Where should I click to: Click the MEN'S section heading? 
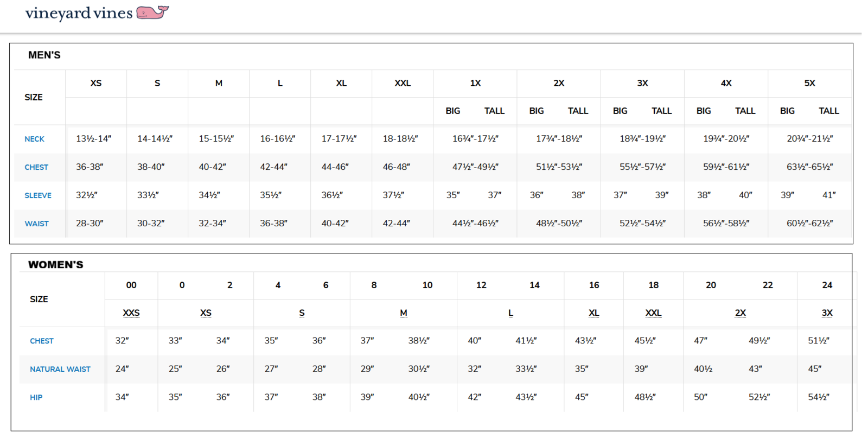coord(44,55)
